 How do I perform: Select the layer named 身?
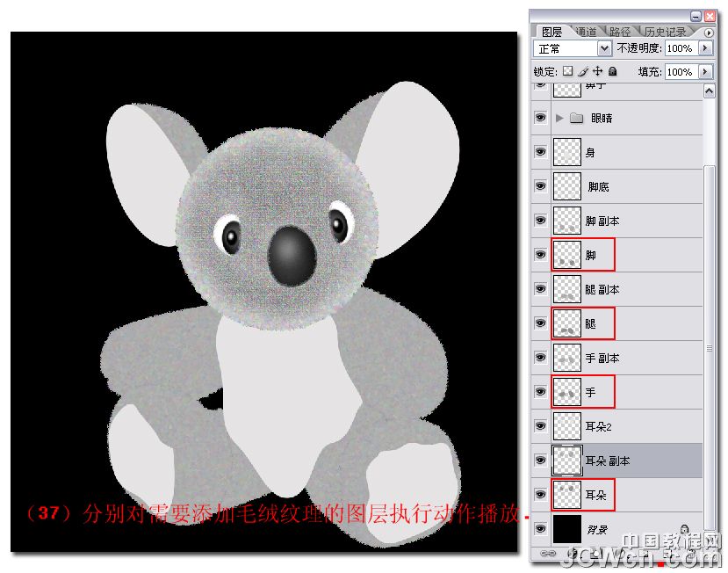point(590,152)
